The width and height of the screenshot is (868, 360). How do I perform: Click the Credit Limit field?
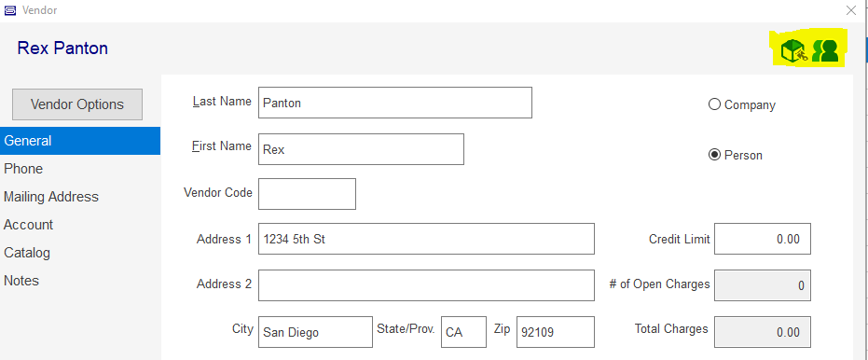coord(763,239)
